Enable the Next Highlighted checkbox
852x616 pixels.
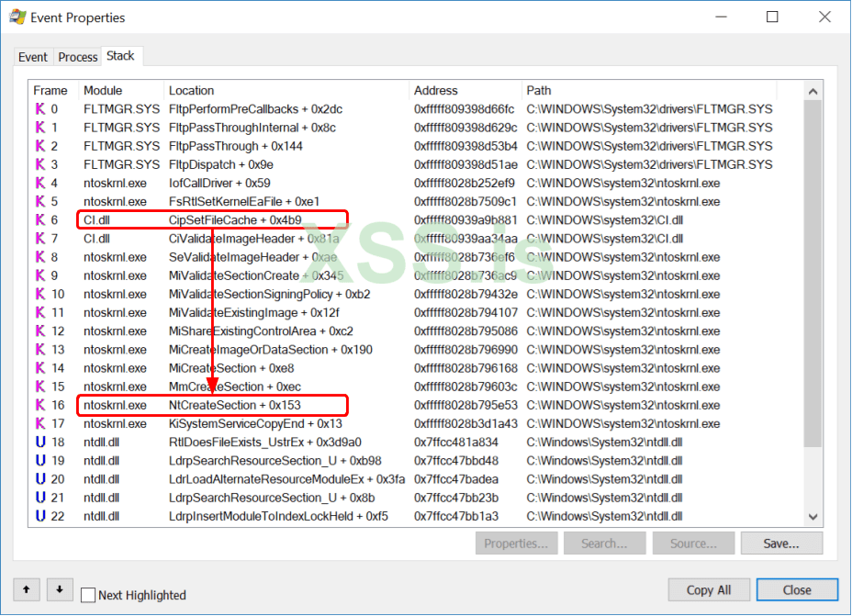(x=88, y=594)
